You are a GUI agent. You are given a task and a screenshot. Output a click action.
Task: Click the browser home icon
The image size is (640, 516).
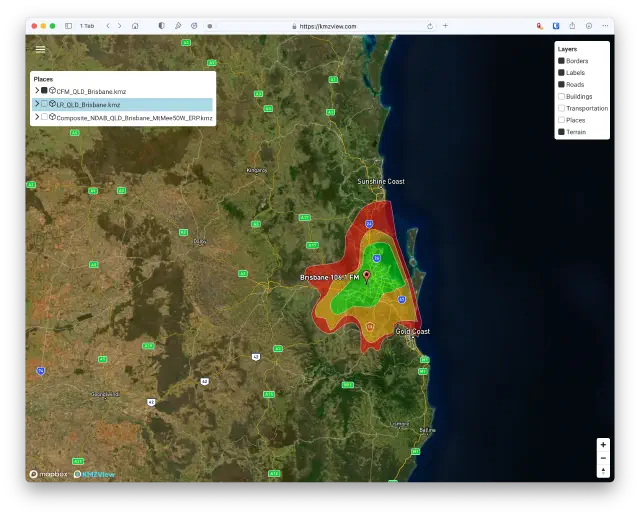coord(135,26)
